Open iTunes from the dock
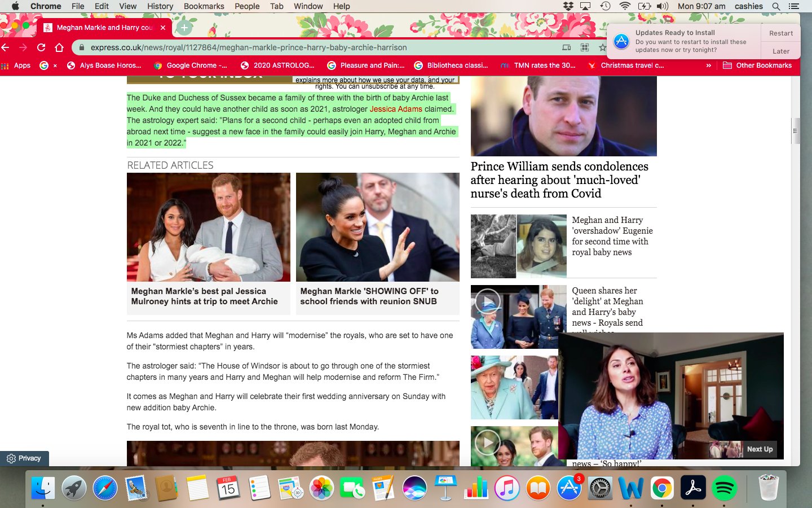This screenshot has height=508, width=812. pyautogui.click(x=507, y=488)
